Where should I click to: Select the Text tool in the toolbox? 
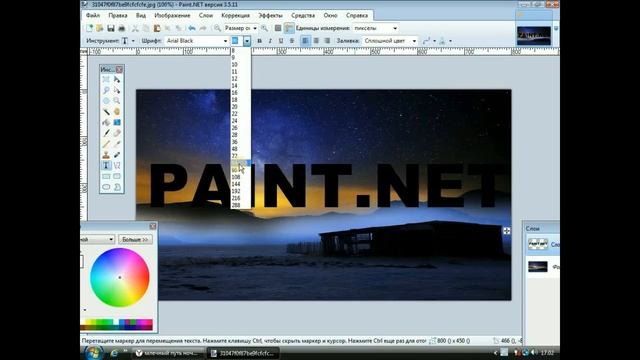point(106,165)
